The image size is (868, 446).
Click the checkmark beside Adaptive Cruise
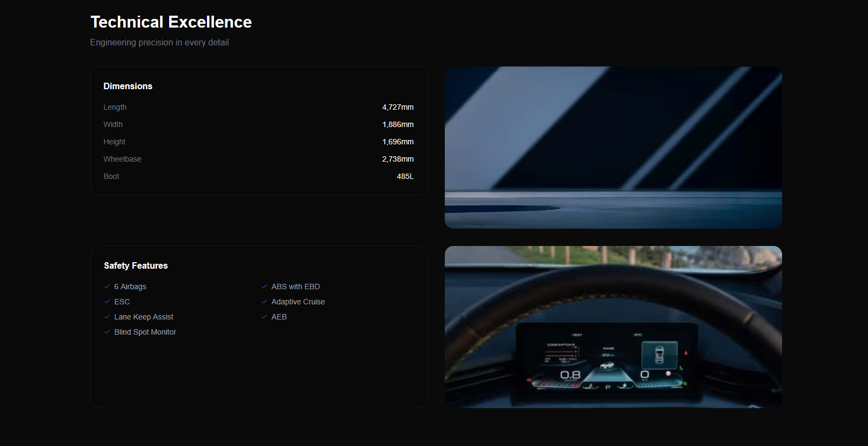point(264,302)
